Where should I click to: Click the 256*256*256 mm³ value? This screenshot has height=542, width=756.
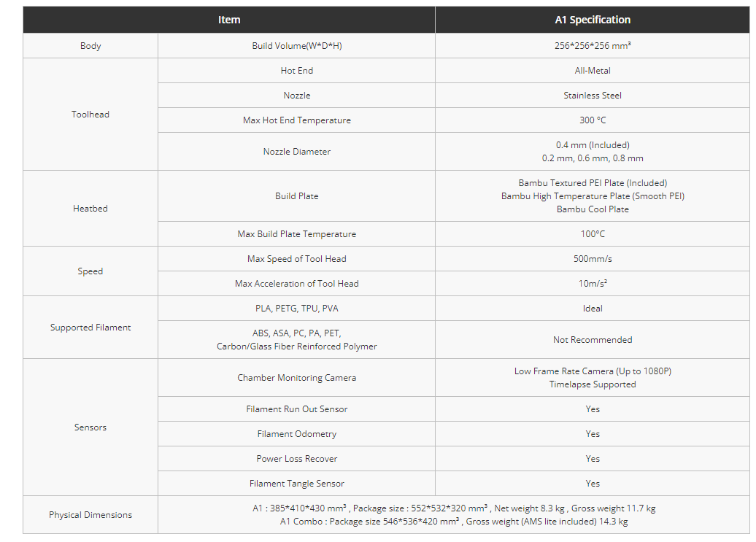(592, 46)
